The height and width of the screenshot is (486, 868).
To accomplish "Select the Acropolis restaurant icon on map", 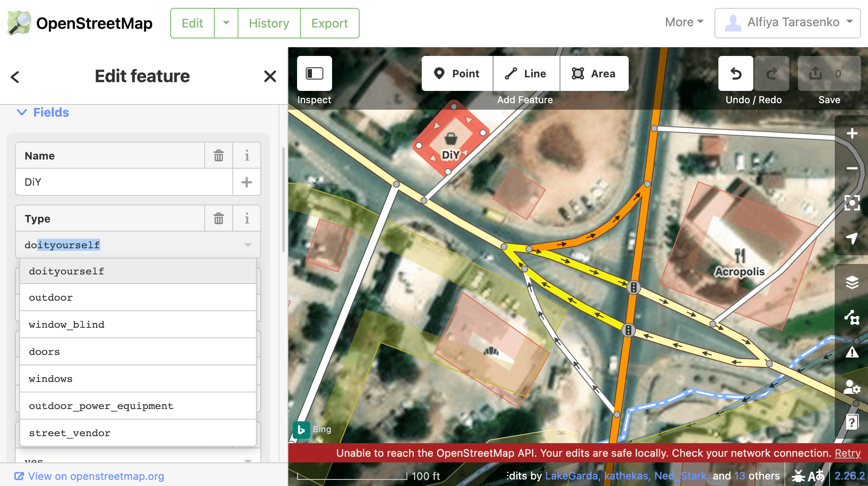I will [739, 255].
